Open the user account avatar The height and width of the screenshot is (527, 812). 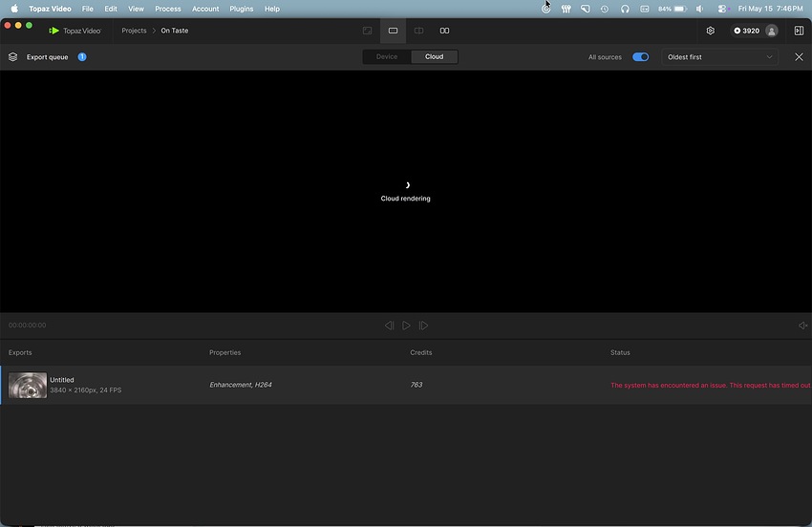tap(771, 31)
